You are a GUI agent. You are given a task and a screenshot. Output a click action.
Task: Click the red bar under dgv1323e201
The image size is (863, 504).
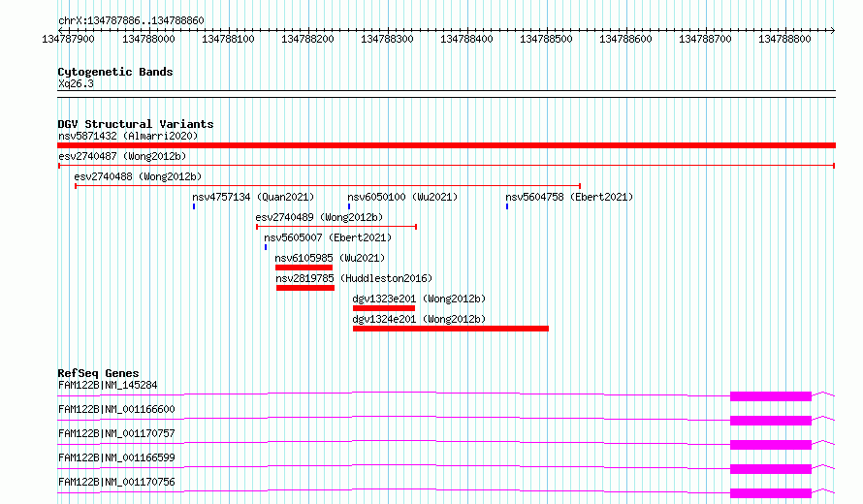pos(384,308)
